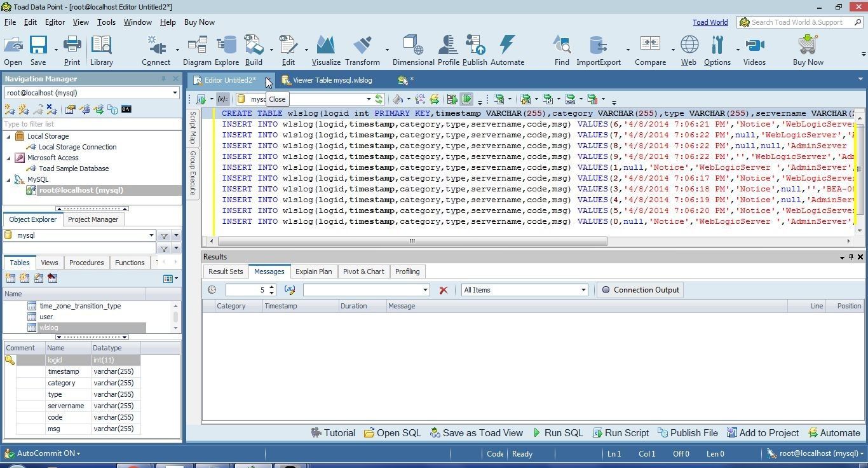Open the root@localhost (mysql) connection dropdown
The width and height of the screenshot is (868, 468).
point(175,93)
